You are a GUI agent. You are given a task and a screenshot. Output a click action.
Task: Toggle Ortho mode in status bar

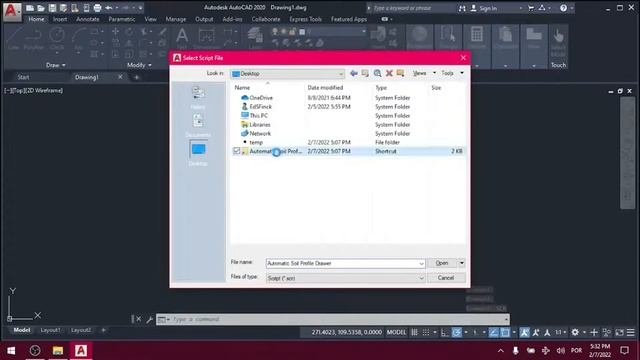tap(445, 332)
